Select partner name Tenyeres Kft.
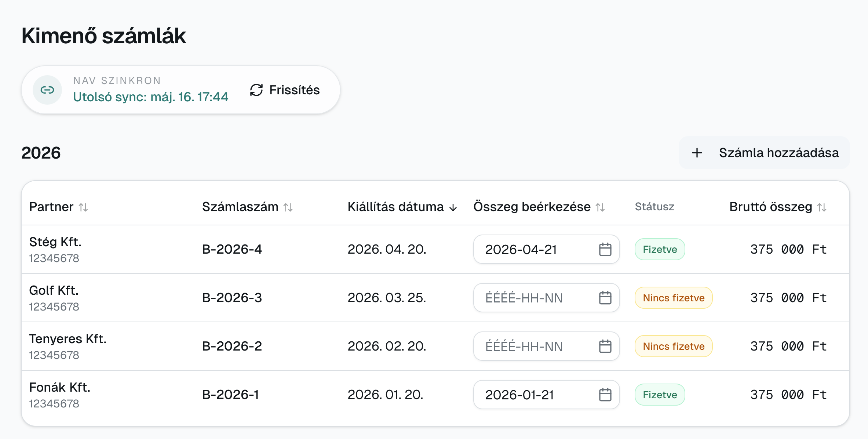 click(68, 339)
